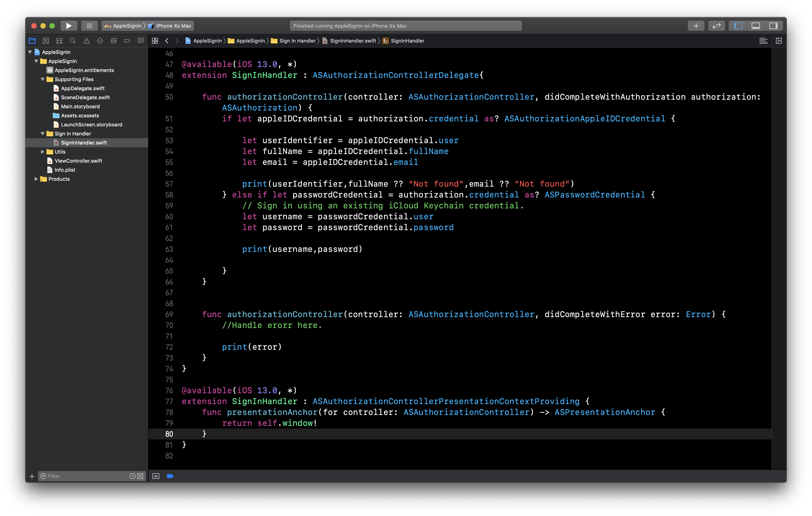Show the code review arrows button
The image size is (812, 516).
pos(716,26)
